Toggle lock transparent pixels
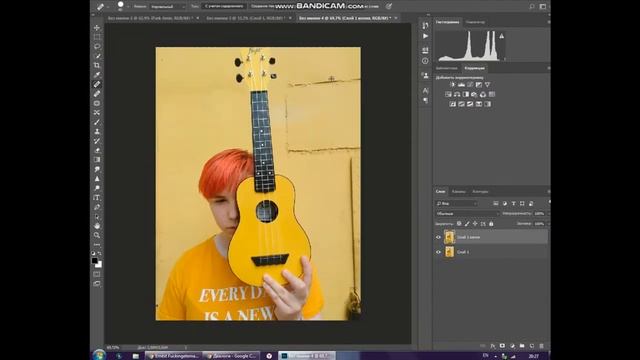 point(459,224)
